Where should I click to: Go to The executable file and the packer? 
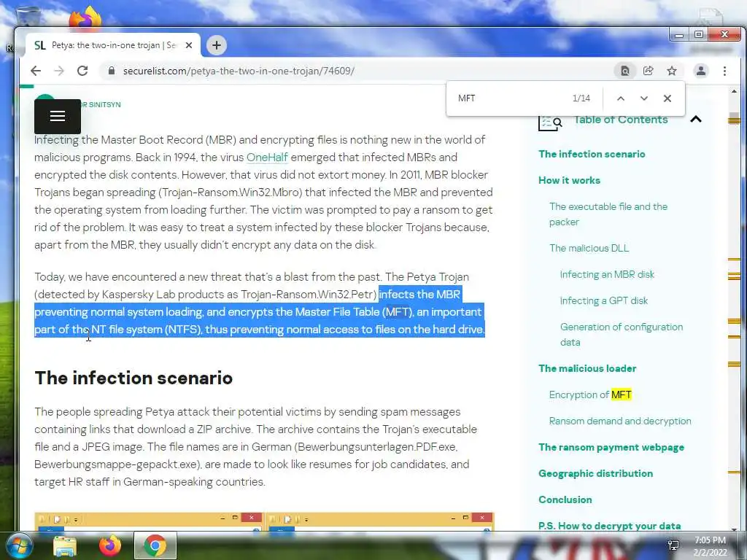click(x=608, y=214)
